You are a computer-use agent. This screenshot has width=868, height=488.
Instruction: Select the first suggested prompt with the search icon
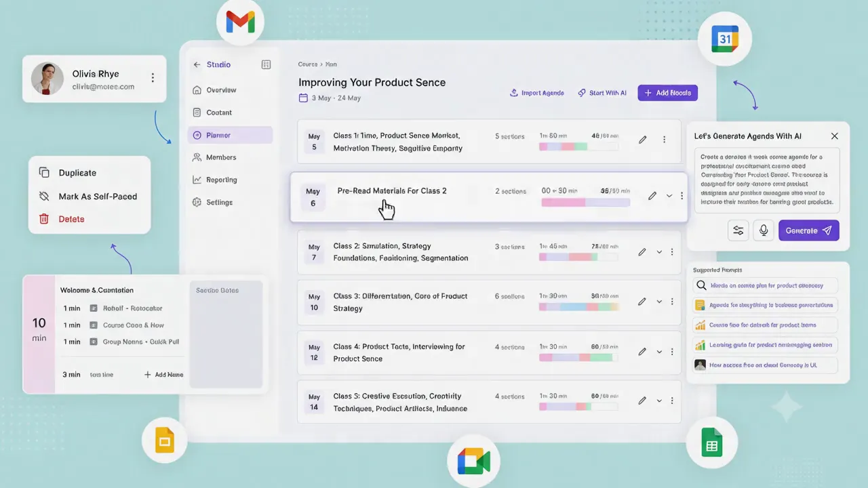pyautogui.click(x=765, y=286)
